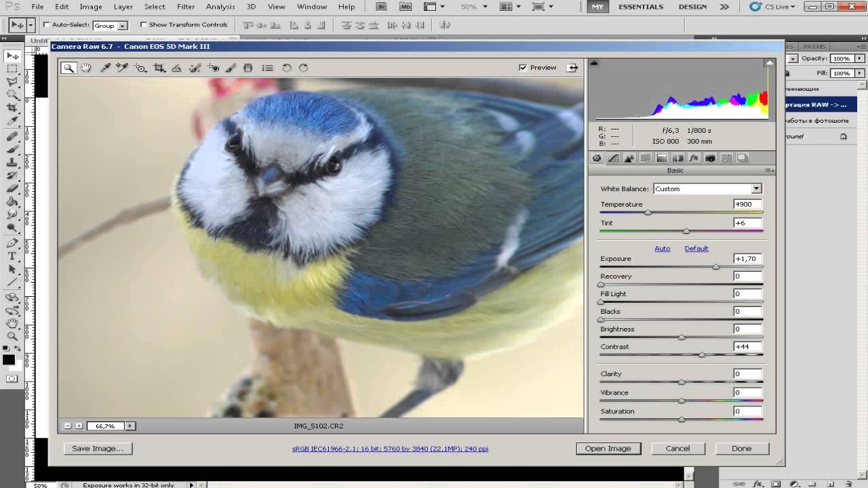Toggle Auto-Select checkbox in Photoshop options bar

tap(47, 24)
